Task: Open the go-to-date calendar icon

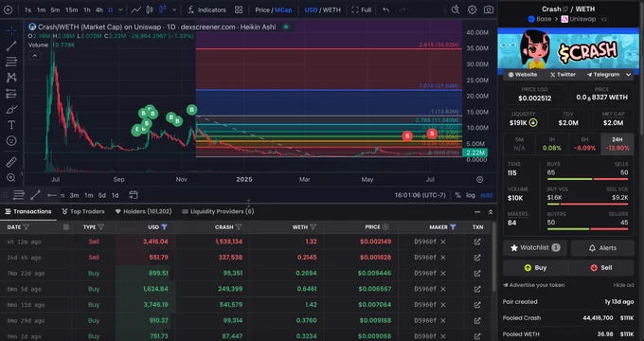Action: (133, 195)
